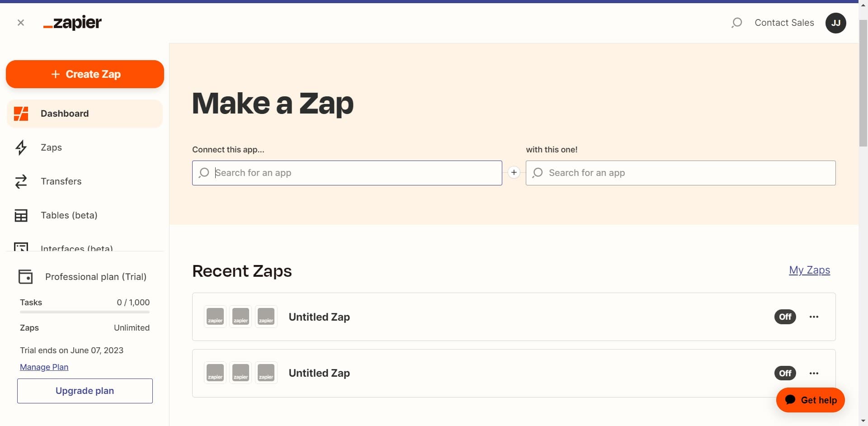View the Professional plan (Trial) details

[x=95, y=276]
